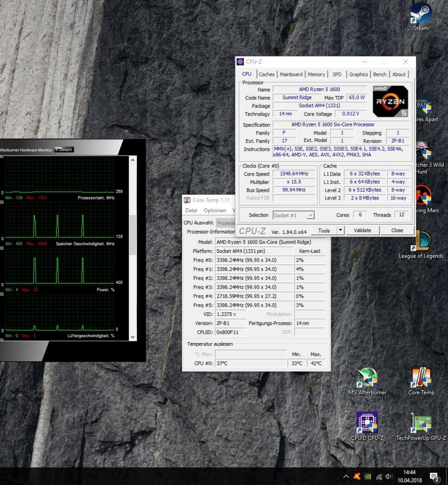The height and width of the screenshot is (485, 448).
Task: Click the Max temperature value 42°C
Action: tap(316, 363)
